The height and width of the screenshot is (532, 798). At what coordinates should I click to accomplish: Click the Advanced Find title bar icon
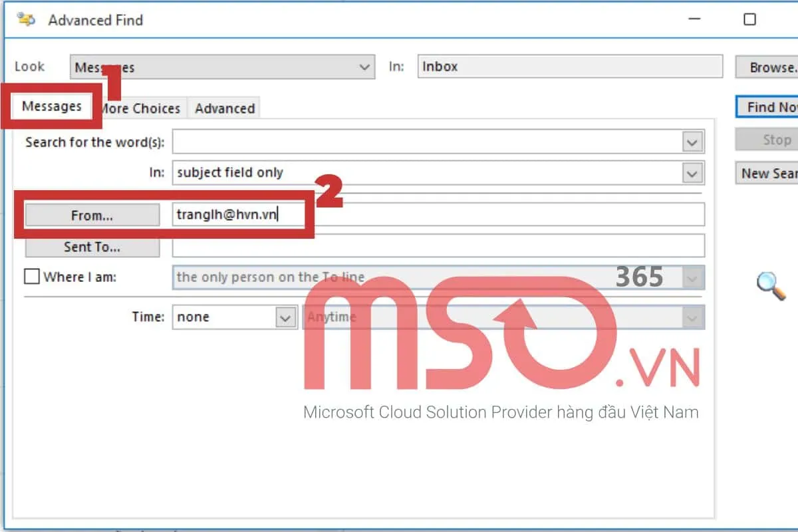(27, 20)
